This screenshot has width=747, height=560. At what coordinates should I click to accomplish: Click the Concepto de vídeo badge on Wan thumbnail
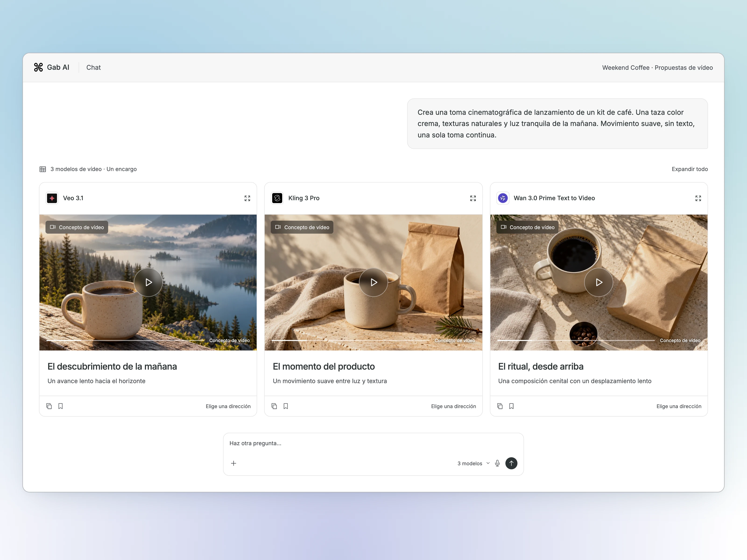coord(528,227)
